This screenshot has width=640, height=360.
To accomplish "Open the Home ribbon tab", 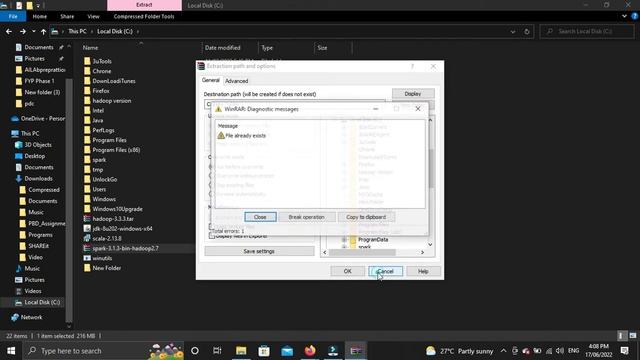I will tap(40, 16).
